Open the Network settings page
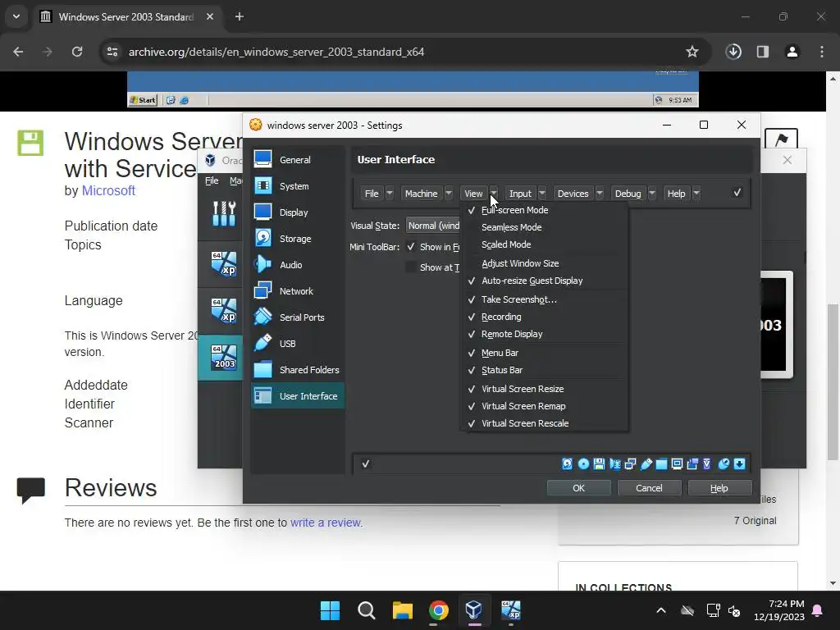Screen dimensions: 840x630 click(x=297, y=291)
